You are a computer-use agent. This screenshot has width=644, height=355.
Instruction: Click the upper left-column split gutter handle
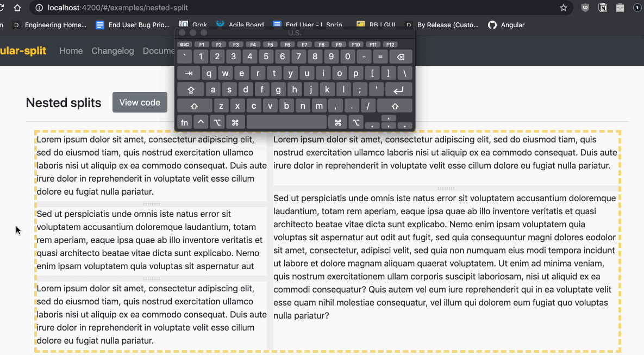tap(152, 204)
